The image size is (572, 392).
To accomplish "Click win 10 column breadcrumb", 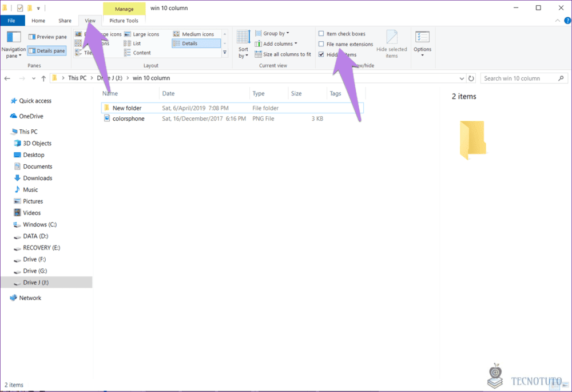I will point(151,78).
